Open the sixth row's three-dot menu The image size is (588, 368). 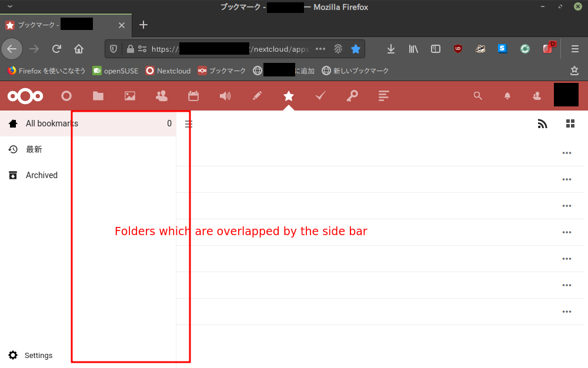click(x=567, y=285)
